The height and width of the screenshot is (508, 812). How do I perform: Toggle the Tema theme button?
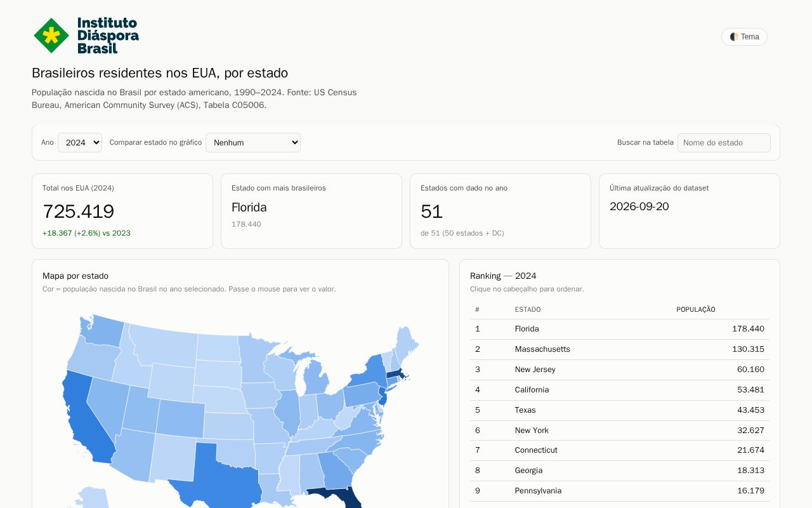[x=744, y=37]
